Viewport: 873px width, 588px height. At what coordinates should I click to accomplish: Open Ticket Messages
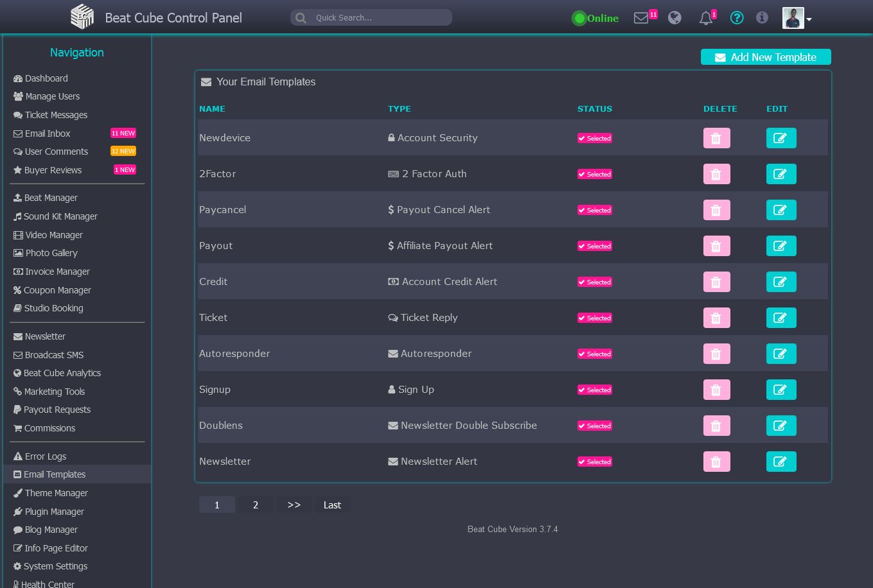pyautogui.click(x=50, y=115)
